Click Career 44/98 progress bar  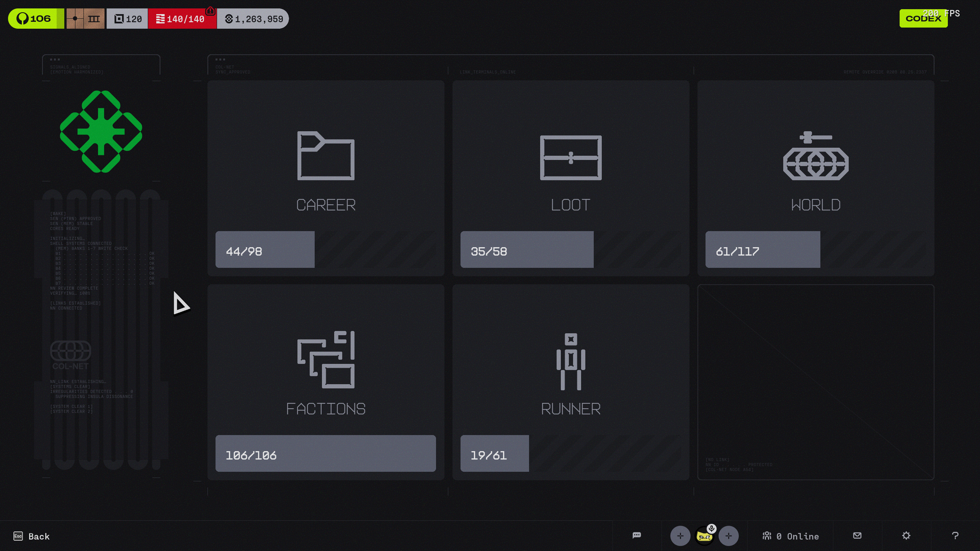pos(265,249)
